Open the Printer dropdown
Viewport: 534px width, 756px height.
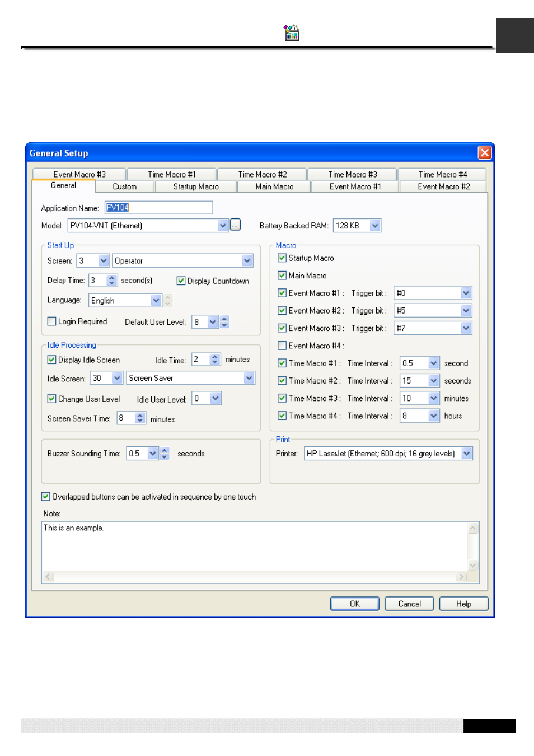coord(467,453)
